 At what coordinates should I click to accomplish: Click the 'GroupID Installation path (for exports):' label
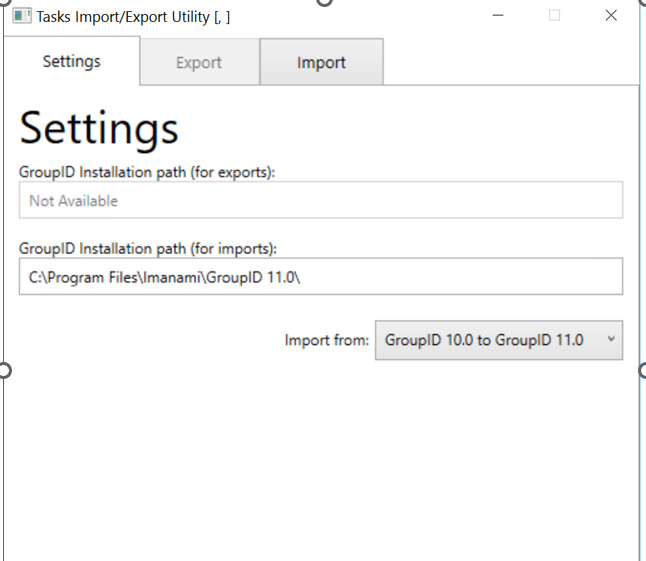147,172
